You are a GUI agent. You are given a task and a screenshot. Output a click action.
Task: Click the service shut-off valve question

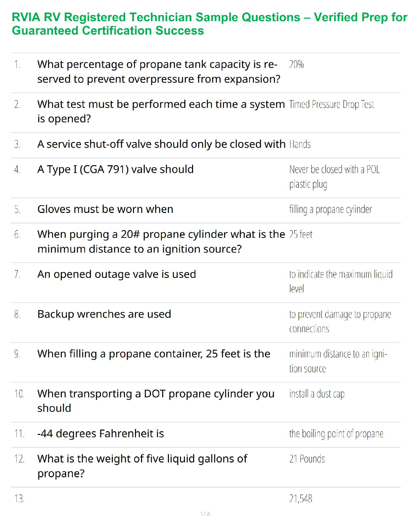pos(161,144)
